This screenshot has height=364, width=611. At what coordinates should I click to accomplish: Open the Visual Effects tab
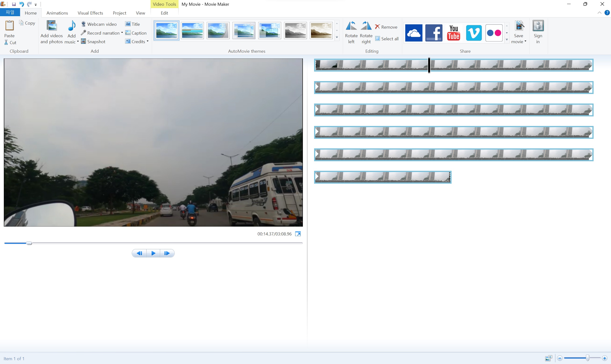click(x=90, y=13)
